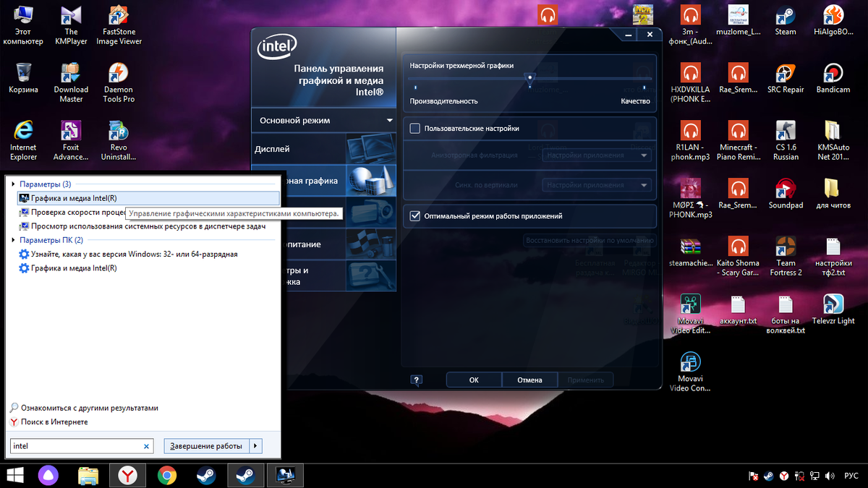
Task: Open The KMPlayer desktop shortcut
Action: [x=71, y=26]
